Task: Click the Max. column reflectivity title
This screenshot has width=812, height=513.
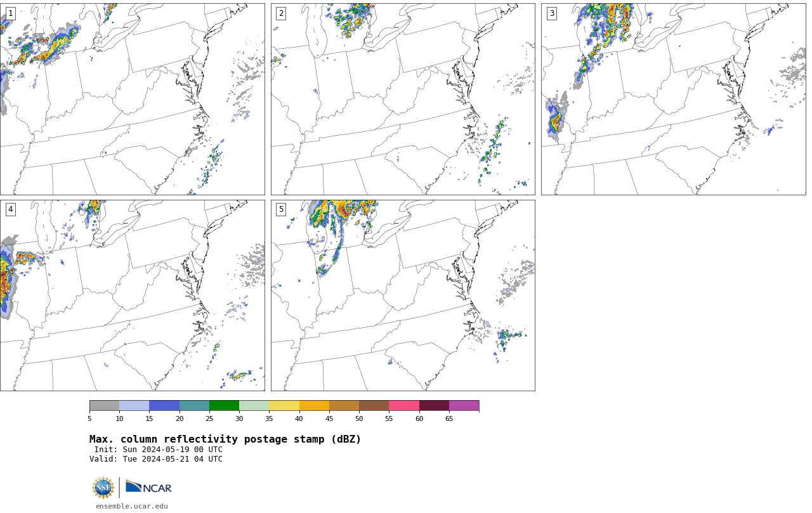Action: (x=225, y=439)
